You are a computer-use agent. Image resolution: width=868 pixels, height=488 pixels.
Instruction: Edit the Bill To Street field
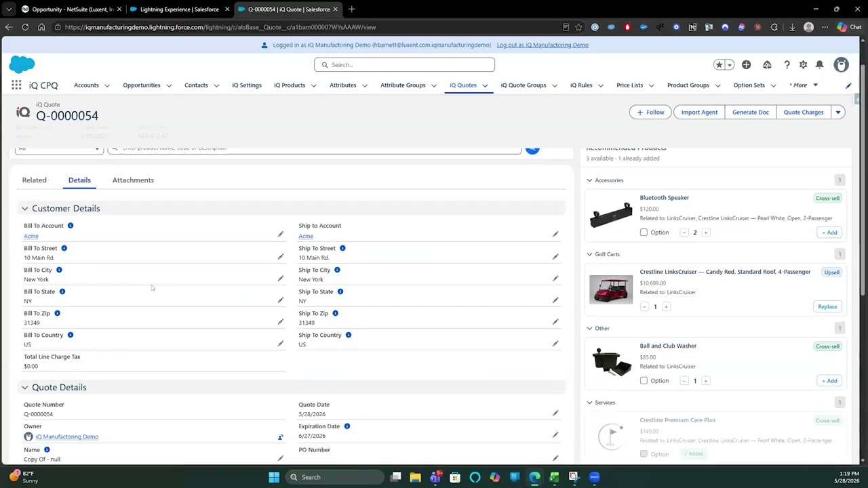[281, 257]
